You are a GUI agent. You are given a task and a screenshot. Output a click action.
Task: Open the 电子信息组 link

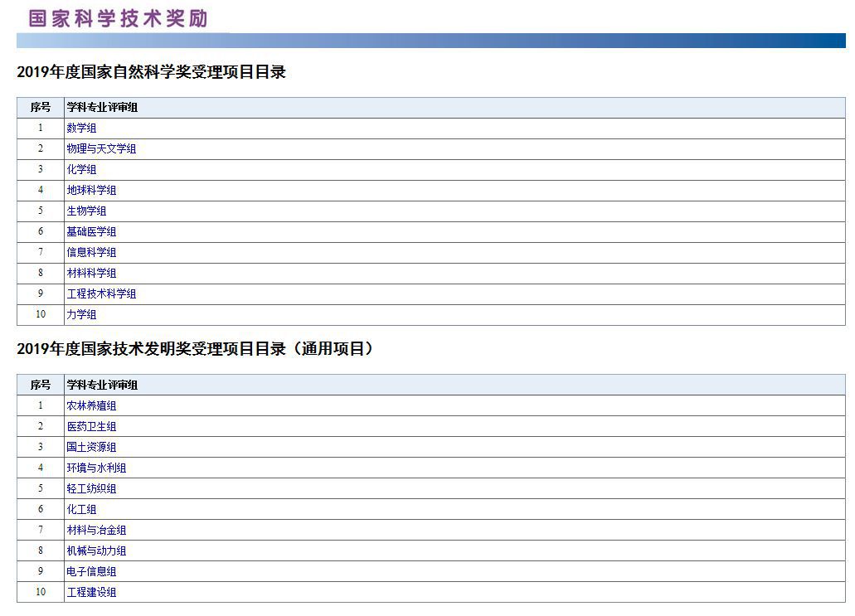[x=92, y=572]
